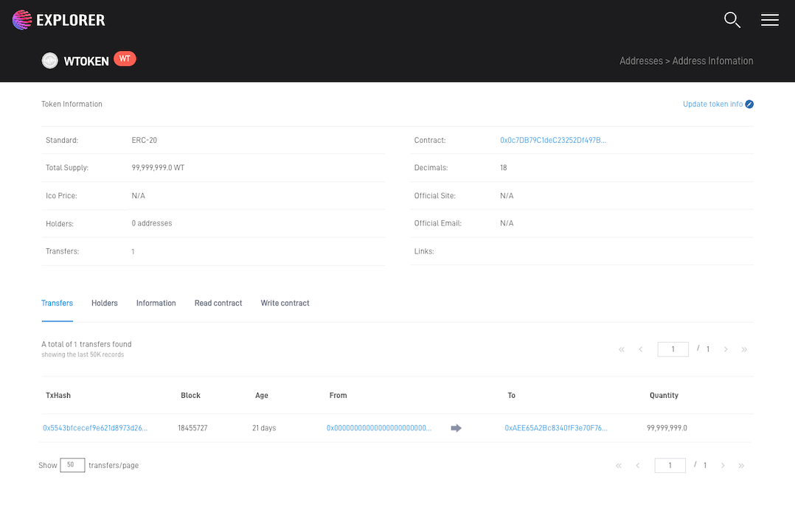Click the top page number input field
This screenshot has width=795, height=532.
(673, 349)
